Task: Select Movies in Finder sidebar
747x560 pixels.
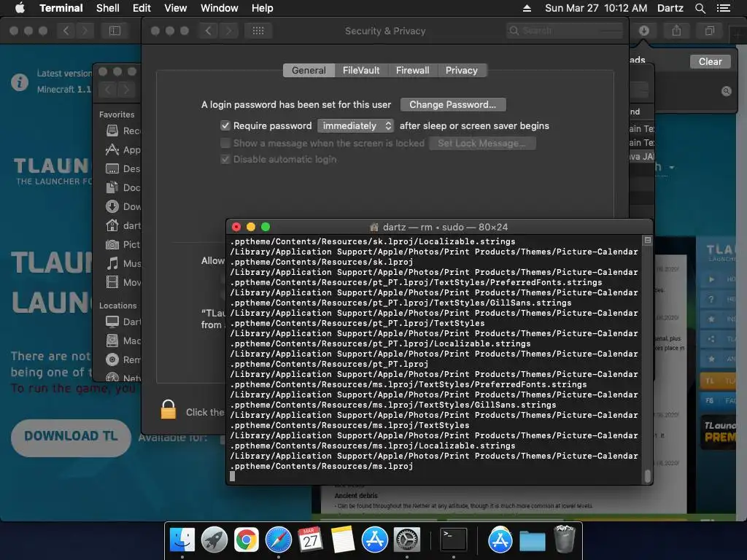Action: coord(122,282)
